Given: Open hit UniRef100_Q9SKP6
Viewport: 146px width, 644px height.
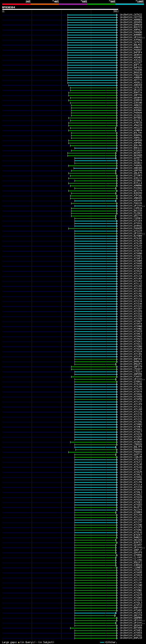Looking at the screenshot, I should click(131, 22).
